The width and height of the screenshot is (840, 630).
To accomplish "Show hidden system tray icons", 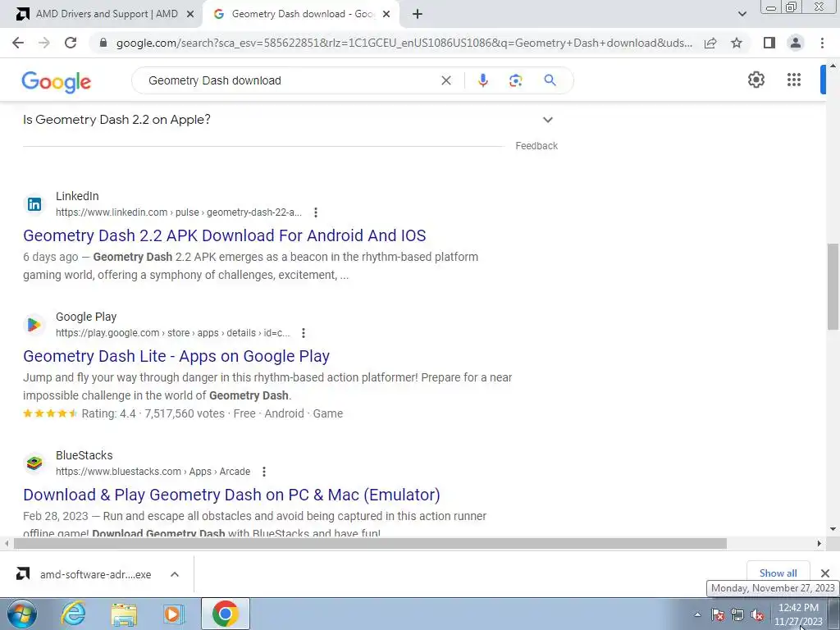I will pos(697,615).
